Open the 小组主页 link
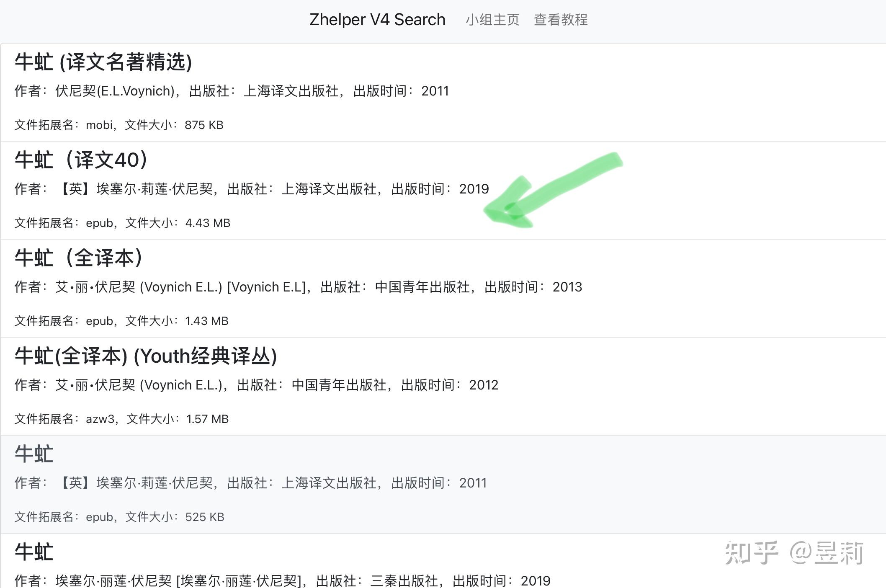 [x=492, y=19]
